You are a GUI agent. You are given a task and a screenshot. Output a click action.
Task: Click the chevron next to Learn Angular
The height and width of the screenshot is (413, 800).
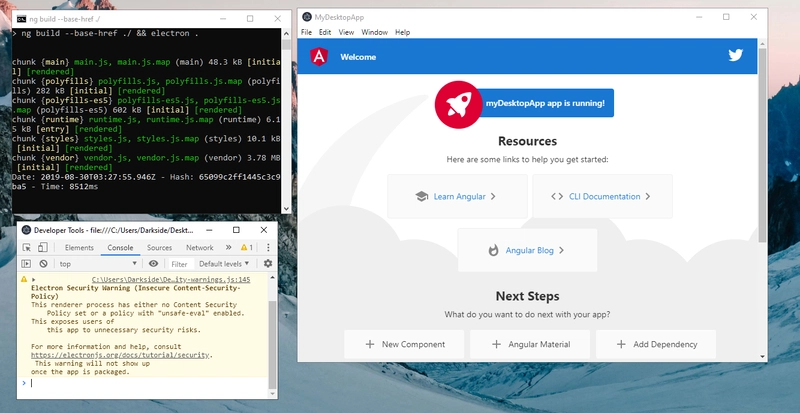point(493,197)
